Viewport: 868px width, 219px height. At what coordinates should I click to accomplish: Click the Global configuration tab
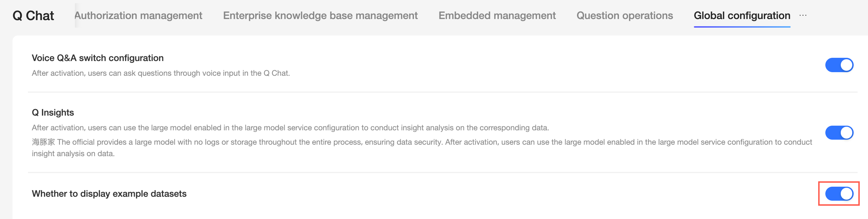click(x=742, y=15)
